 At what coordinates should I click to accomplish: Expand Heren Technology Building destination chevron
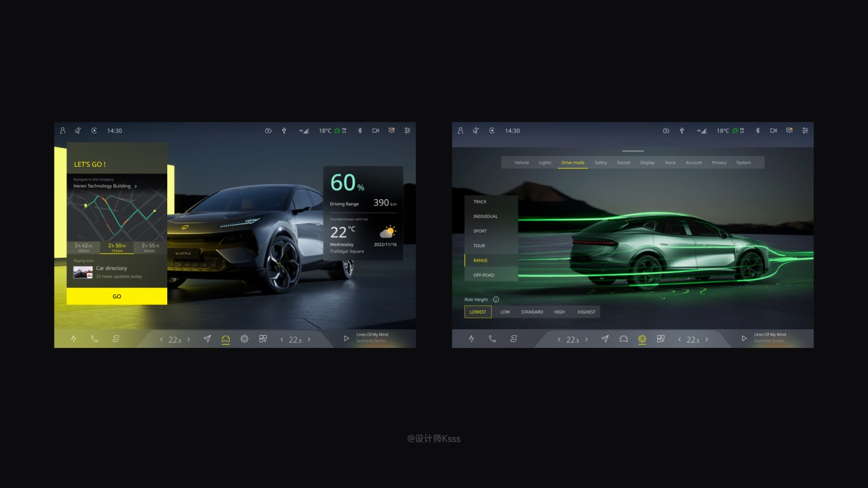point(136,186)
